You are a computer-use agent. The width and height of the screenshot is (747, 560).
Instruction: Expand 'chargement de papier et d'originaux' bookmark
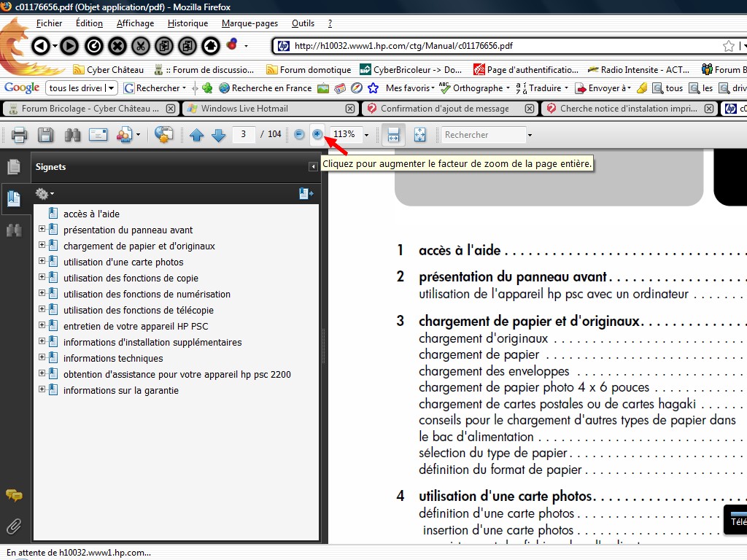click(42, 246)
